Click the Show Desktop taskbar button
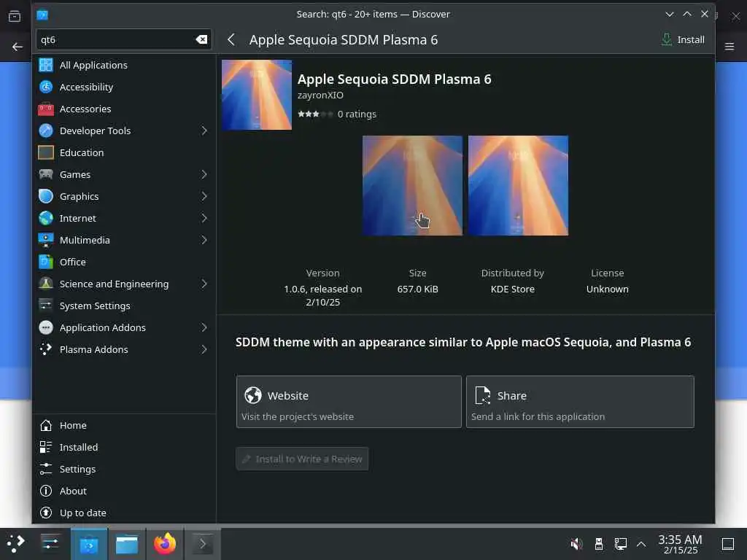The image size is (747, 560). tap(727, 543)
